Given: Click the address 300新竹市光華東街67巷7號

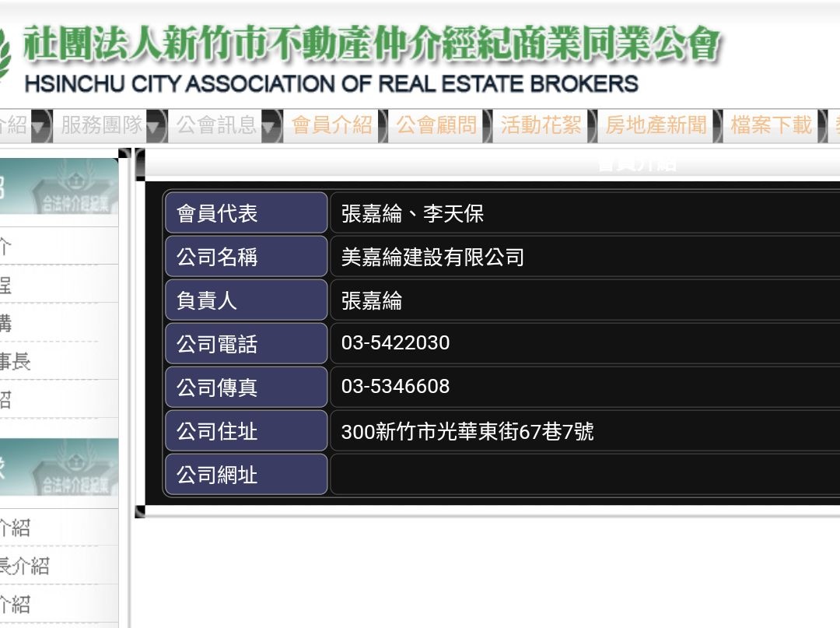Looking at the screenshot, I should click(x=467, y=431).
